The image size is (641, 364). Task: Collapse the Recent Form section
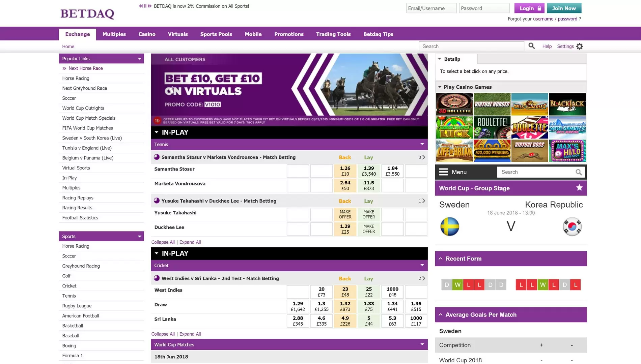pyautogui.click(x=441, y=259)
